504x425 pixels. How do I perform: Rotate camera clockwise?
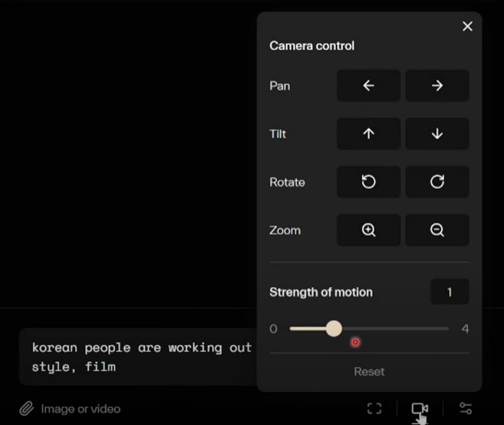437,182
